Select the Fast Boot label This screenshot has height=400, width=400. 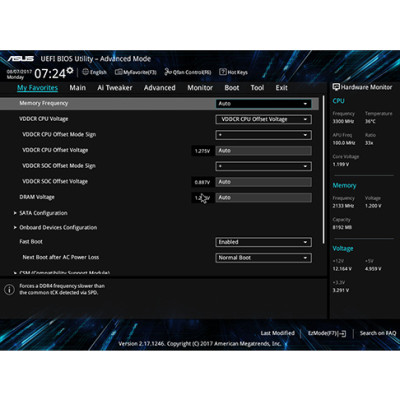[31, 242]
